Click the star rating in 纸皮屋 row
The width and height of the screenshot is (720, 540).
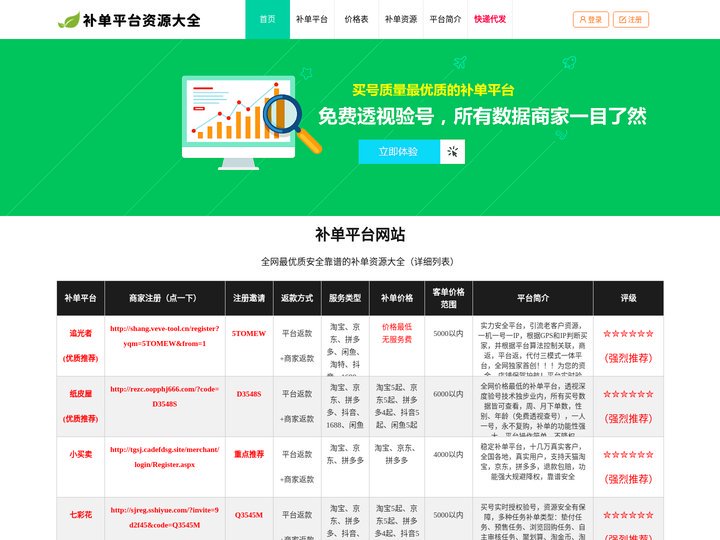pyautogui.click(x=629, y=394)
